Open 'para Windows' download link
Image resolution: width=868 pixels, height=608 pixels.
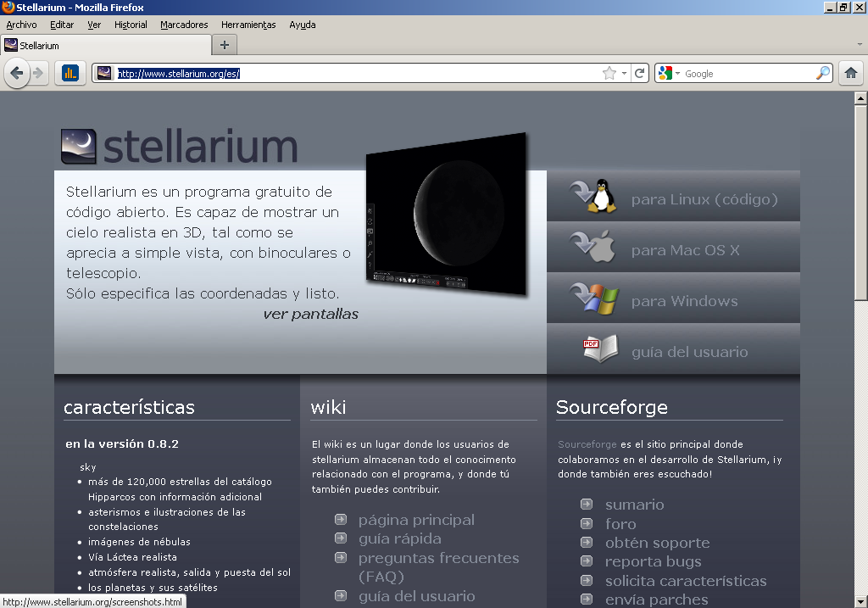pyautogui.click(x=684, y=301)
